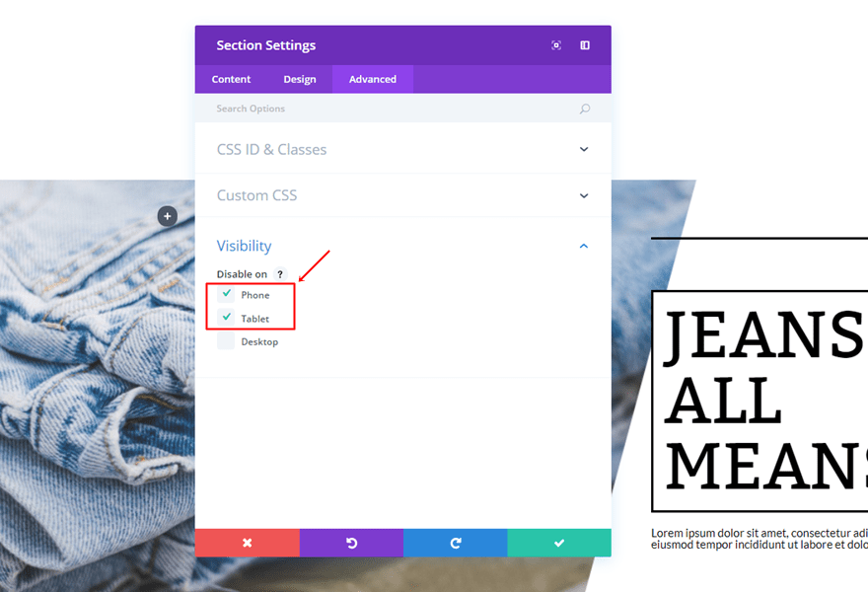Click the Visibility section title
This screenshot has height=592, width=868.
coord(245,246)
